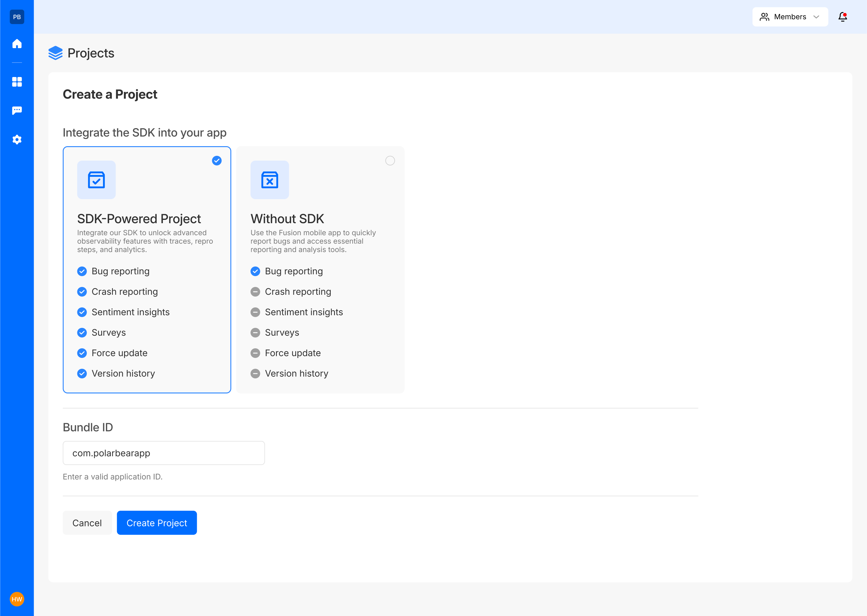Click the Projects layers icon
The image size is (867, 616).
[55, 53]
